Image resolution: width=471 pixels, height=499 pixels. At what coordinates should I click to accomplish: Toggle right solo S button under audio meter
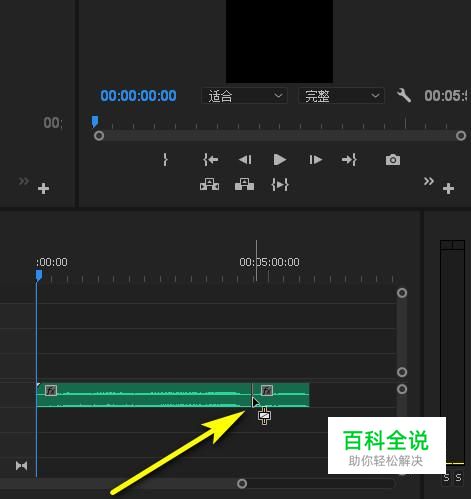pyautogui.click(x=459, y=478)
